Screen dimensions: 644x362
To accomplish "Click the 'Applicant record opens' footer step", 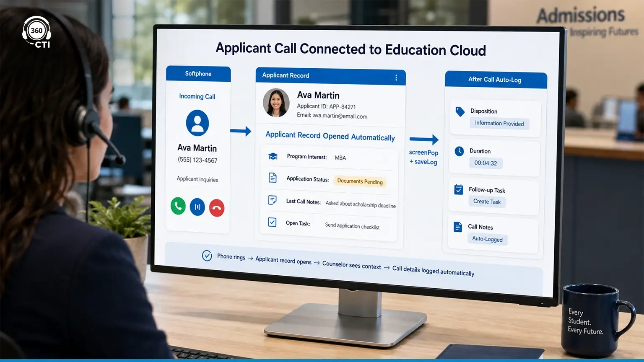I will click(283, 260).
